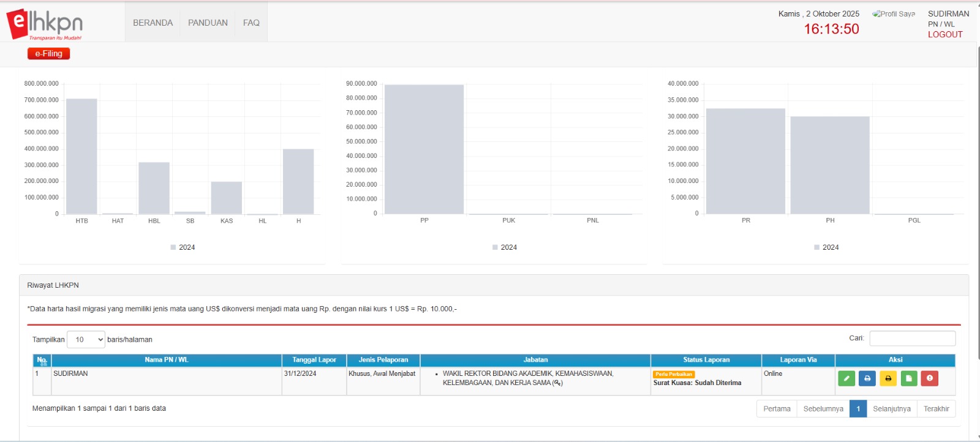Click the yellow printer icon in Aksi
Viewport: 980px width, 442px height.
click(x=888, y=378)
